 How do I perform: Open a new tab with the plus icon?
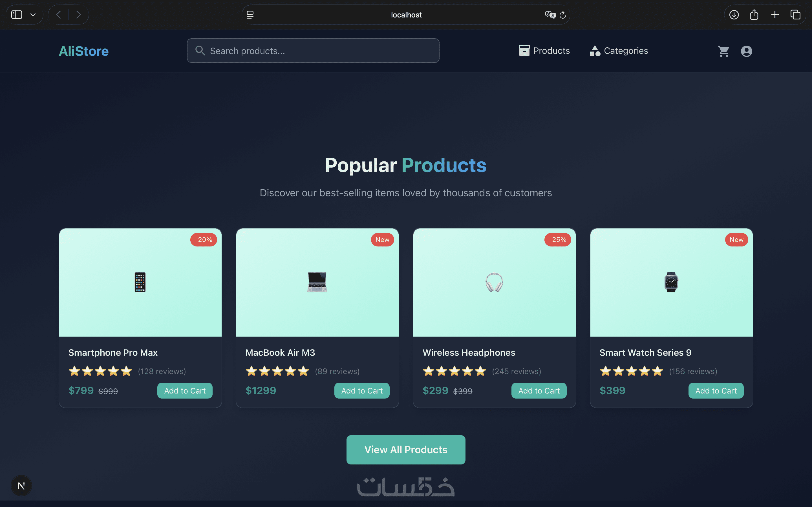(775, 15)
